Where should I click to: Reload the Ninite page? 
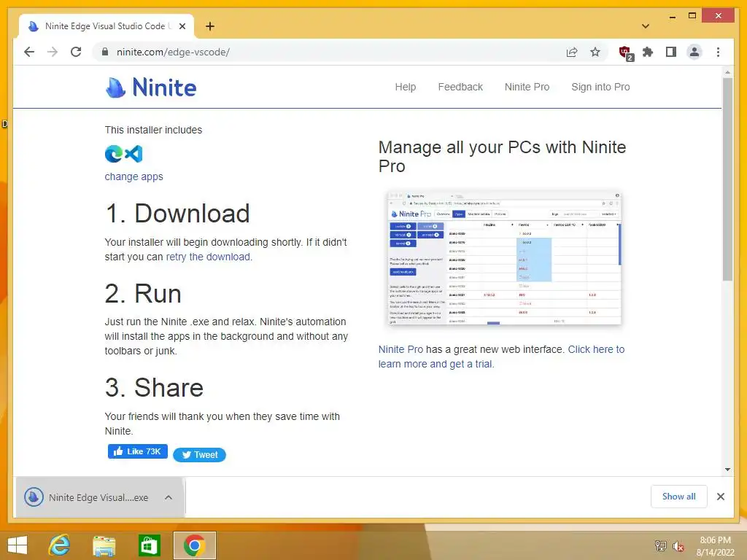coord(76,52)
